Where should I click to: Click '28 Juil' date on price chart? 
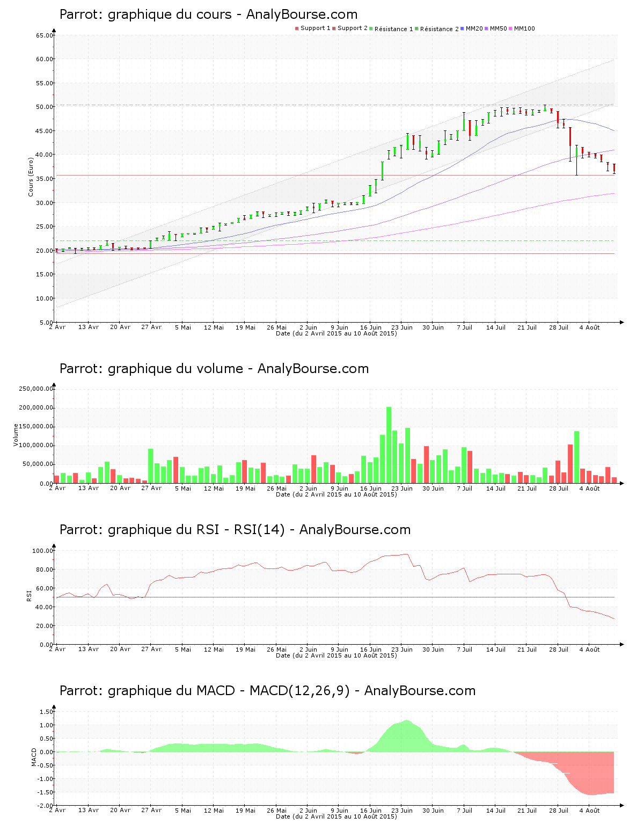(559, 327)
